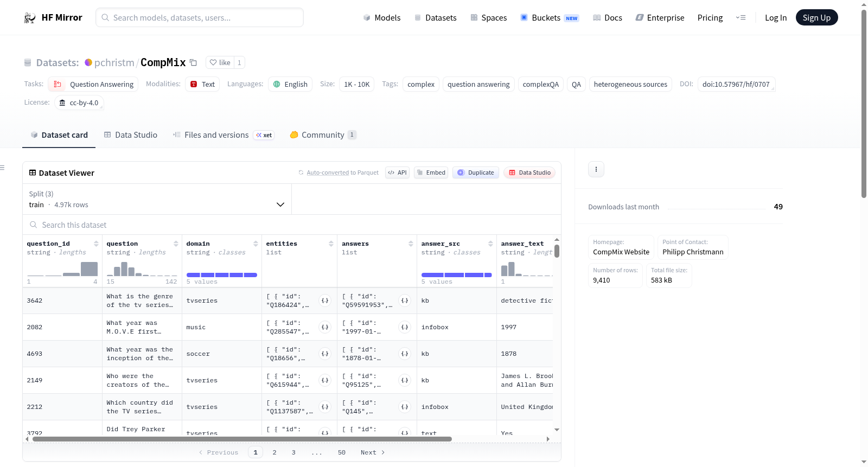Go to page 50 of the table
This screenshot has width=868, height=467.
click(x=342, y=452)
